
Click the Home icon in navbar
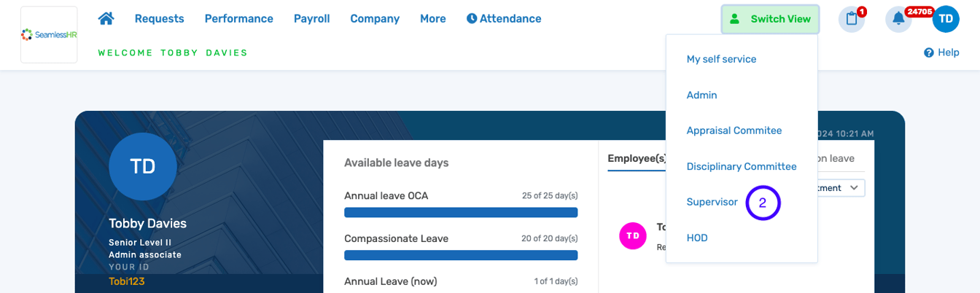coord(106,19)
